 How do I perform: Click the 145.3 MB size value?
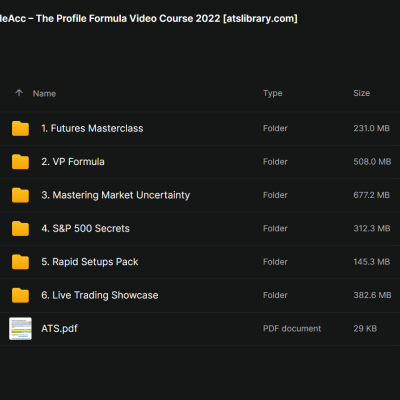(372, 262)
